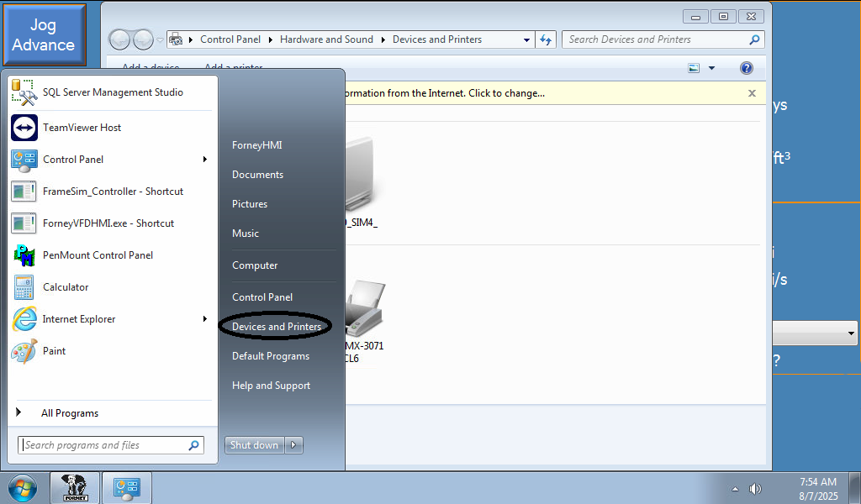The width and height of the screenshot is (861, 504).
Task: Click the volume speaker tray icon
Action: tap(756, 489)
